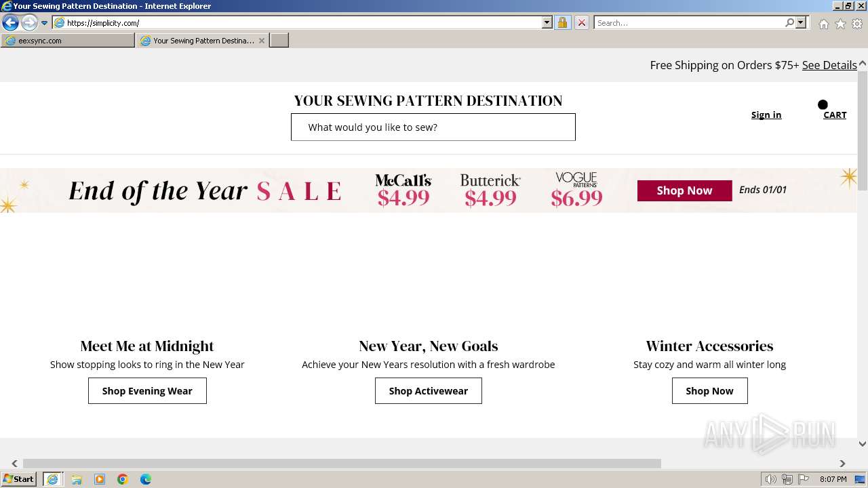Click the Your Sewing Pattern Destination heading
This screenshot has height=488, width=868.
[429, 100]
